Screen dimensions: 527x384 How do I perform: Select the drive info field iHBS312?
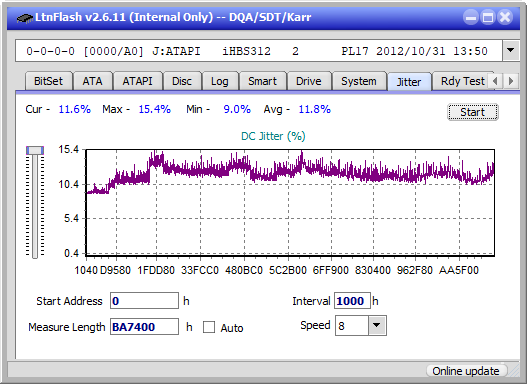tap(259, 51)
